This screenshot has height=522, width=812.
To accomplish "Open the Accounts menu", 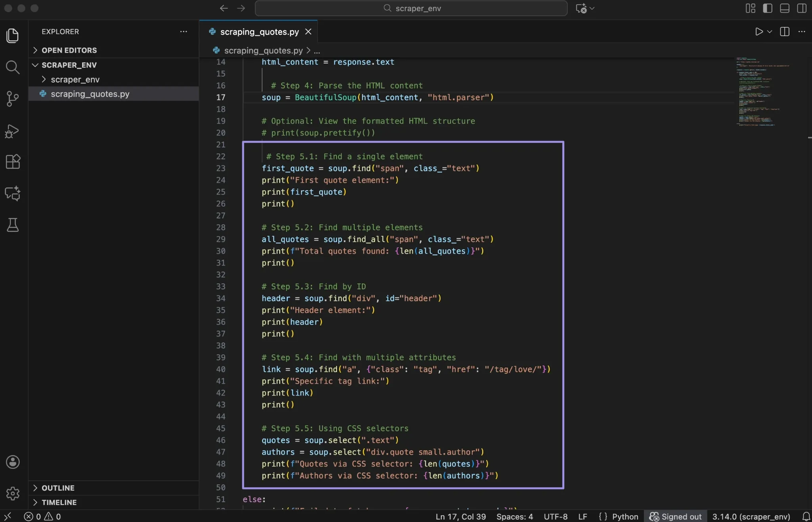I will pos(12,462).
